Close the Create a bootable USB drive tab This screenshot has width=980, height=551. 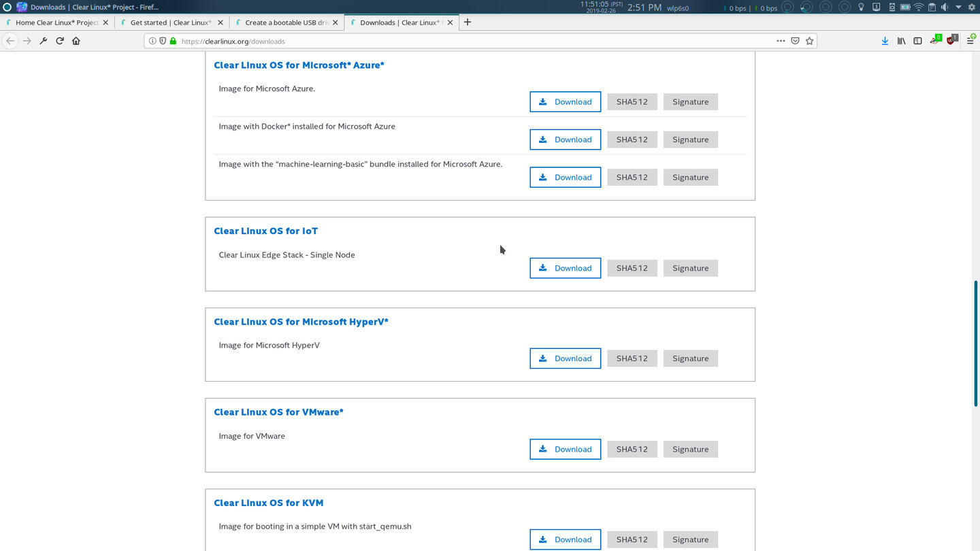[336, 22]
